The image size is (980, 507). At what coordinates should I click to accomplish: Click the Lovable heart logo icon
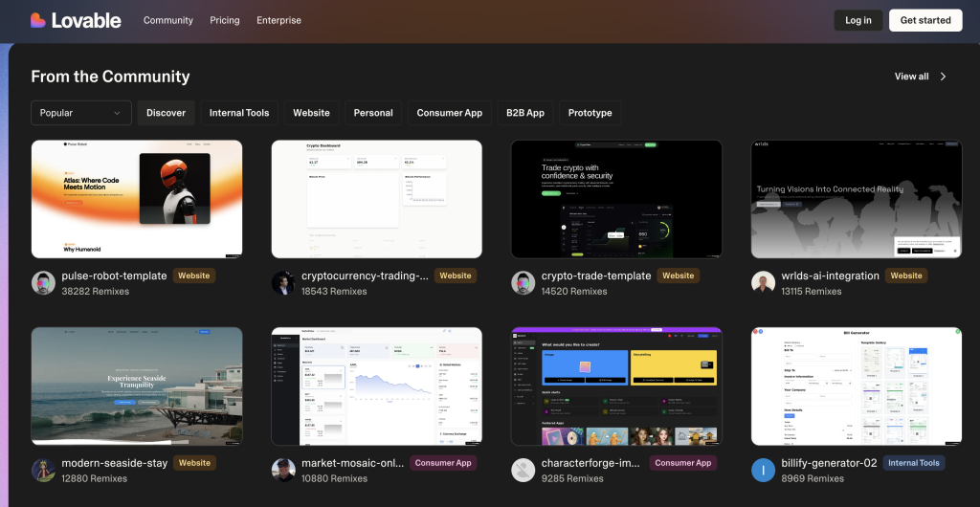[x=37, y=20]
